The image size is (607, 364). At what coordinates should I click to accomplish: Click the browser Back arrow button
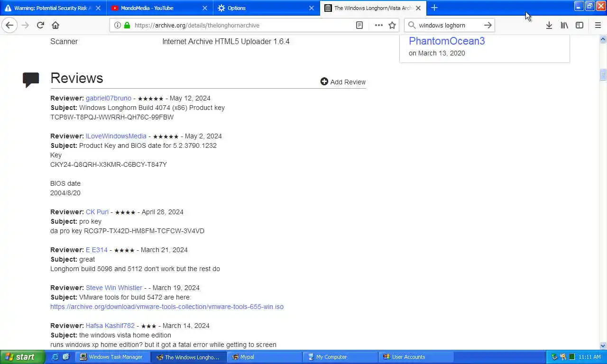[9, 25]
